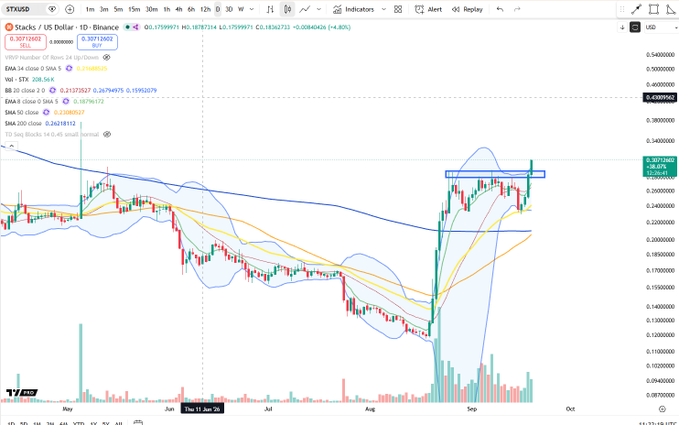
Task: Click the Stacks / US Dollar title
Action: (x=67, y=27)
